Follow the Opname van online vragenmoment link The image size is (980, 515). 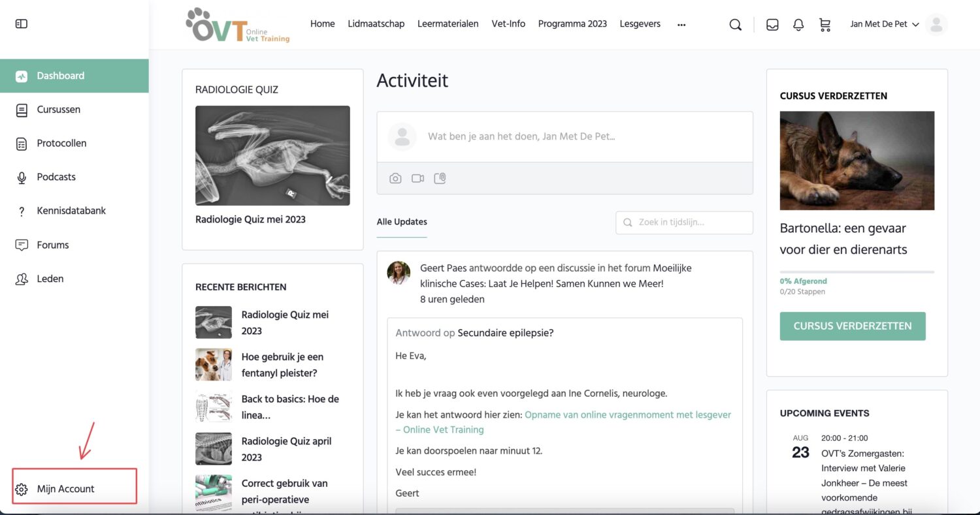tap(627, 415)
